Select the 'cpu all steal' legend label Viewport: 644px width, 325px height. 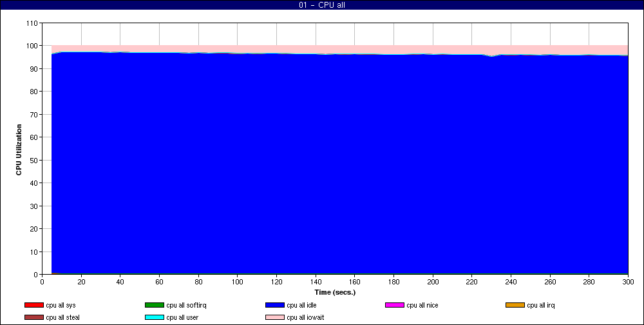pos(63,318)
